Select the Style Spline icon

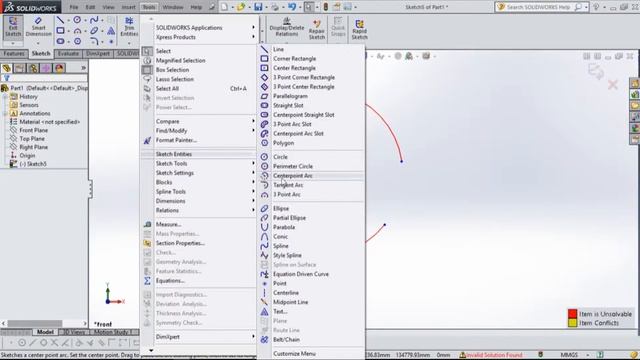coord(264,255)
